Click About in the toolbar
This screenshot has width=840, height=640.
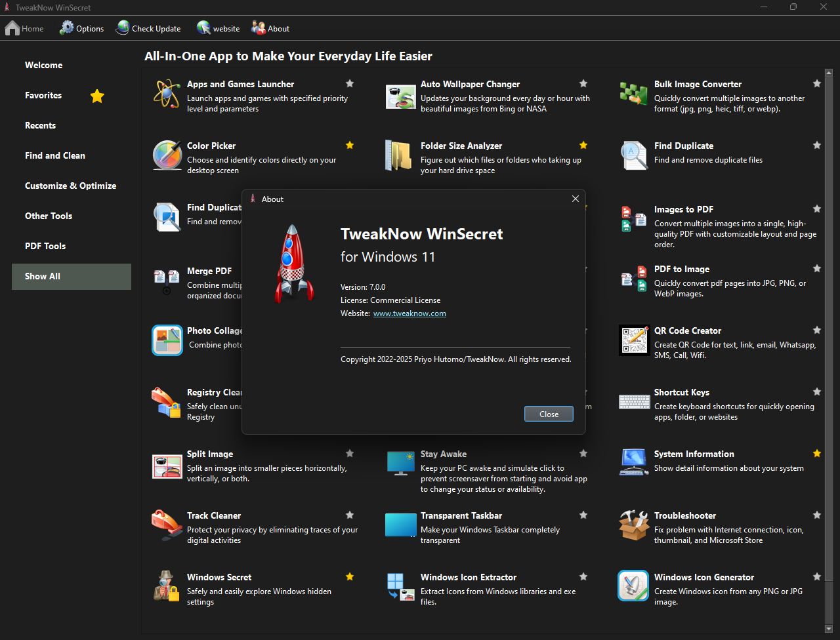click(270, 28)
